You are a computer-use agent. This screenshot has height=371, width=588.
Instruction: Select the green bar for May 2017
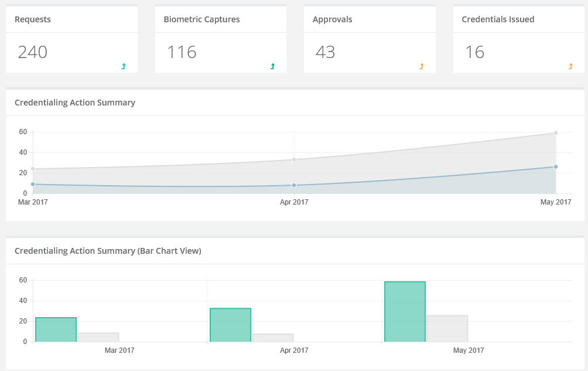pyautogui.click(x=405, y=312)
